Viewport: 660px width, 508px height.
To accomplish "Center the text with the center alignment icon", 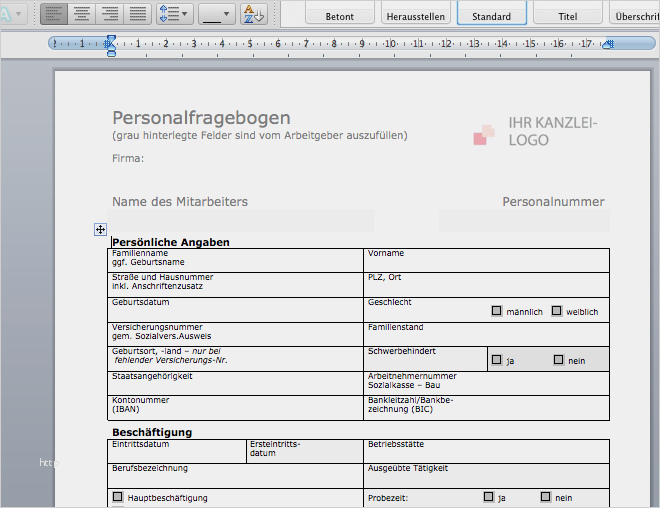I will click(81, 14).
